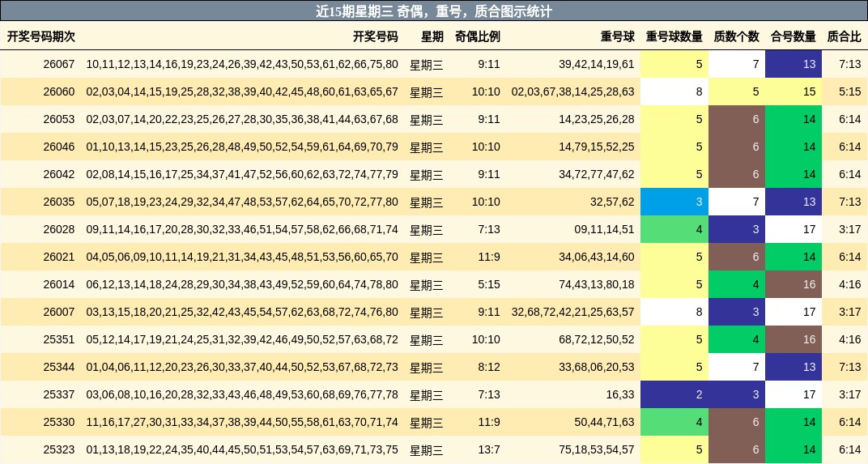
Task: Click the title 近15期星期三 奇偶，重号，质合图示统计
Action: pos(434,11)
